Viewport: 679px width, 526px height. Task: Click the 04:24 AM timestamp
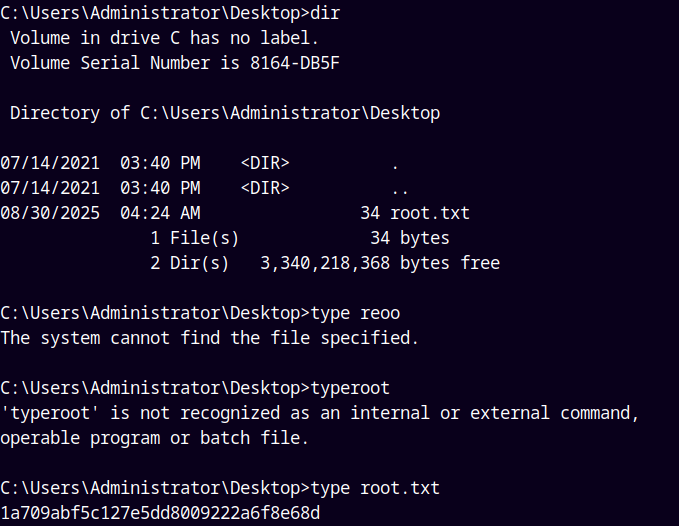[x=160, y=213]
